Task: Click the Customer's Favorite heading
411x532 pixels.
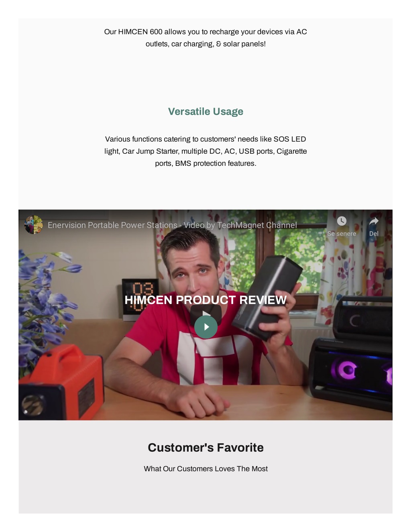Action: 205,448
